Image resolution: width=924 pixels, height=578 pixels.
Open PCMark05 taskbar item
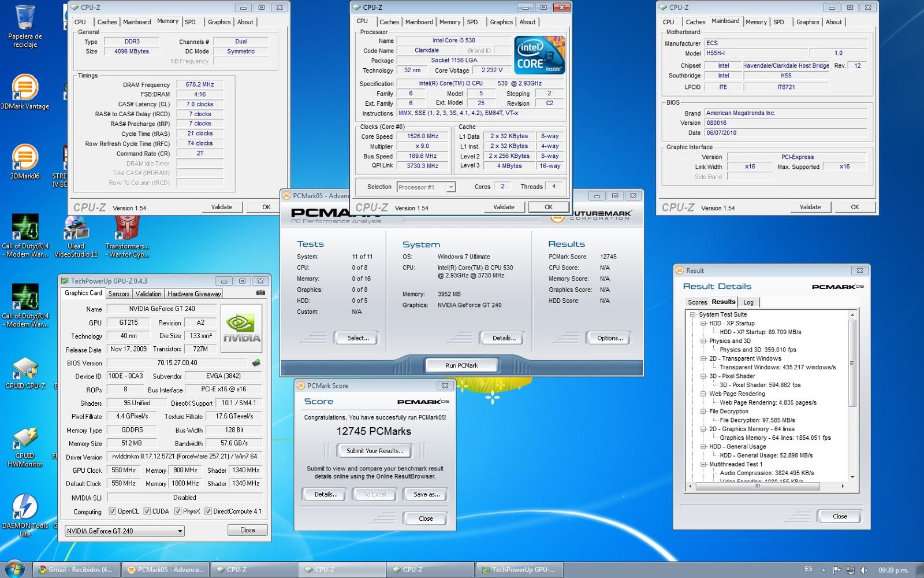(165, 569)
